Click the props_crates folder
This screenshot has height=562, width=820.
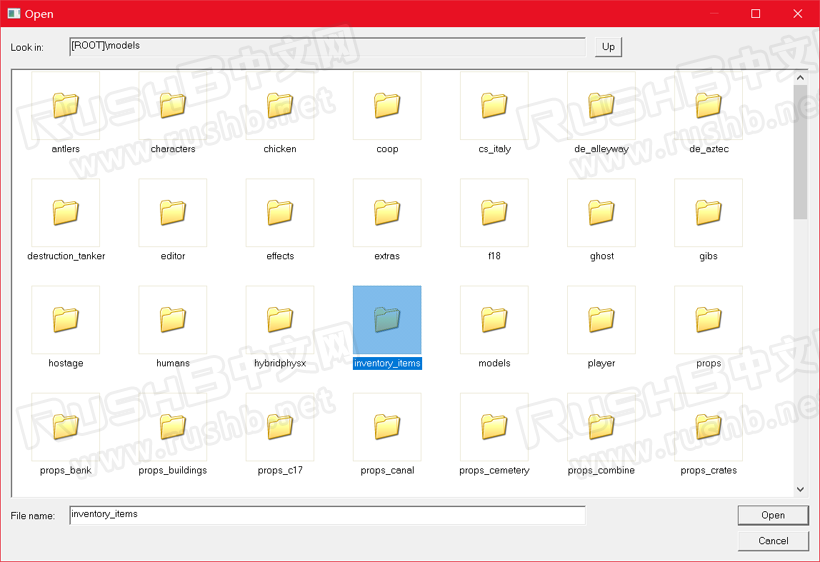[x=708, y=427]
